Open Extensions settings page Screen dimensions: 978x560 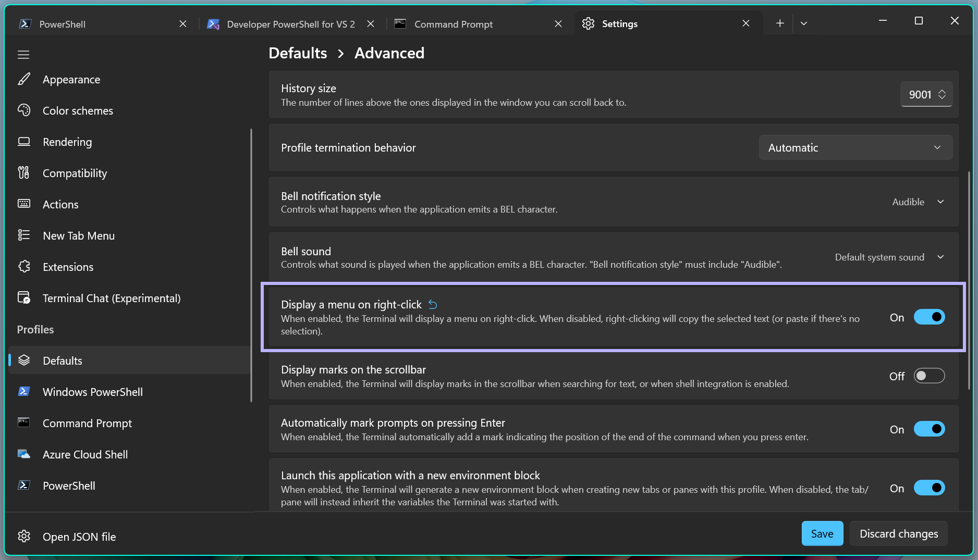pyautogui.click(x=129, y=267)
